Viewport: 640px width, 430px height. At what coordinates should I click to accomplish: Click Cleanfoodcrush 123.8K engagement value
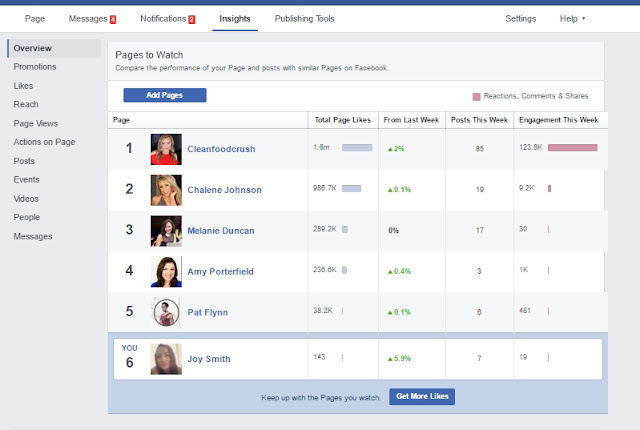531,147
